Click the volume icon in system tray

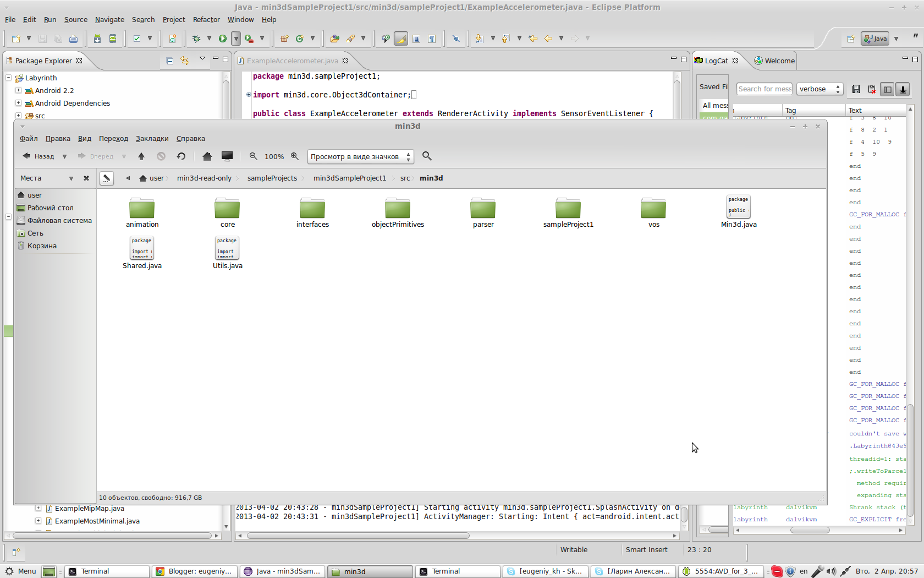[831, 571]
